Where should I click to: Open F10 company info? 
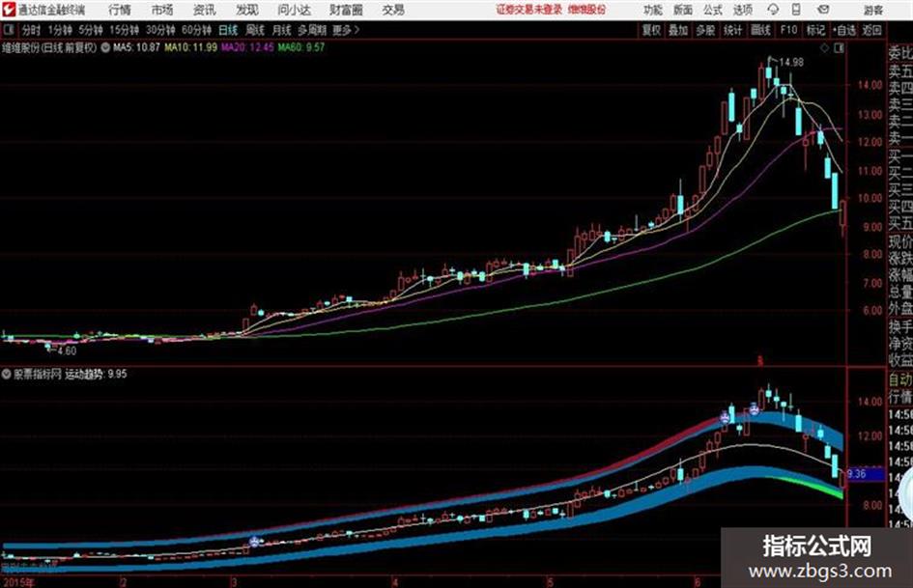[789, 30]
